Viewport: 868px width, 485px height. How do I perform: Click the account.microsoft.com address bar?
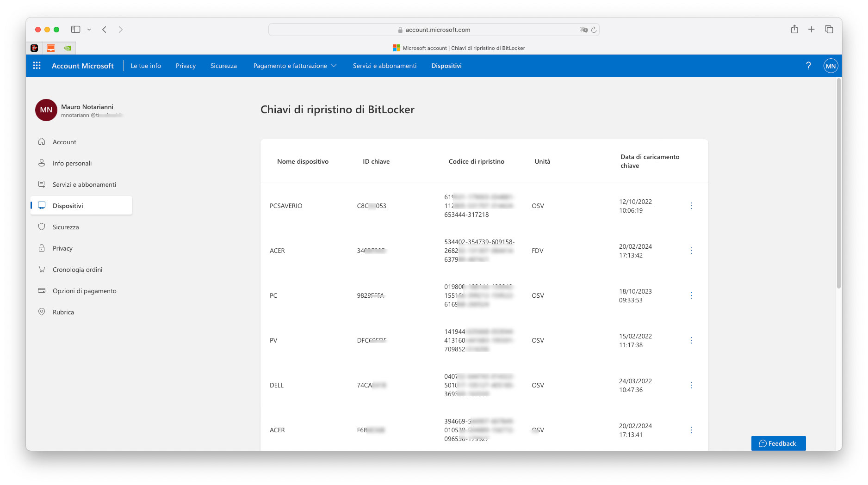click(434, 29)
